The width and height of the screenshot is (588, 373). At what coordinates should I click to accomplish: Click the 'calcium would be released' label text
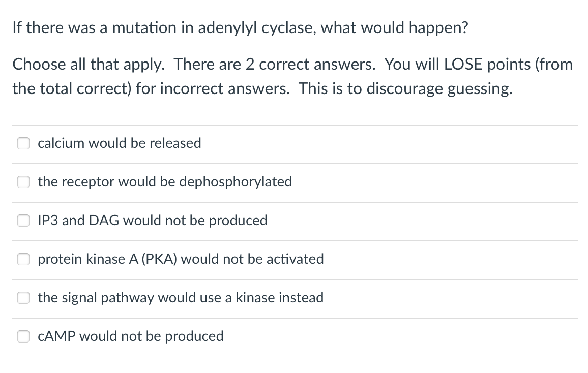pos(120,143)
